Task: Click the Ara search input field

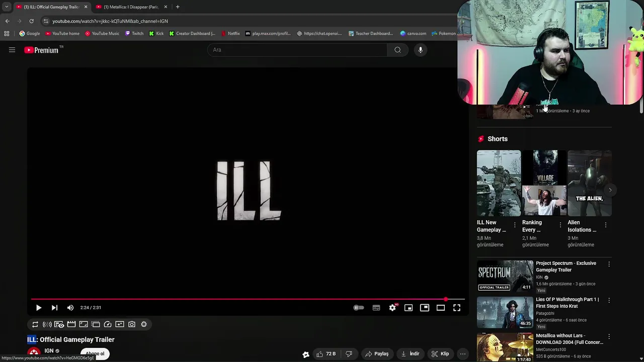Action: pyautogui.click(x=297, y=50)
